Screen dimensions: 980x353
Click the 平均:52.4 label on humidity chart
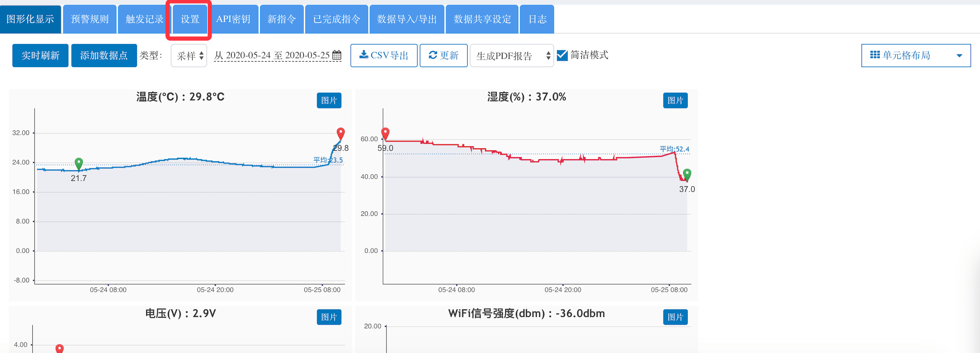[675, 149]
